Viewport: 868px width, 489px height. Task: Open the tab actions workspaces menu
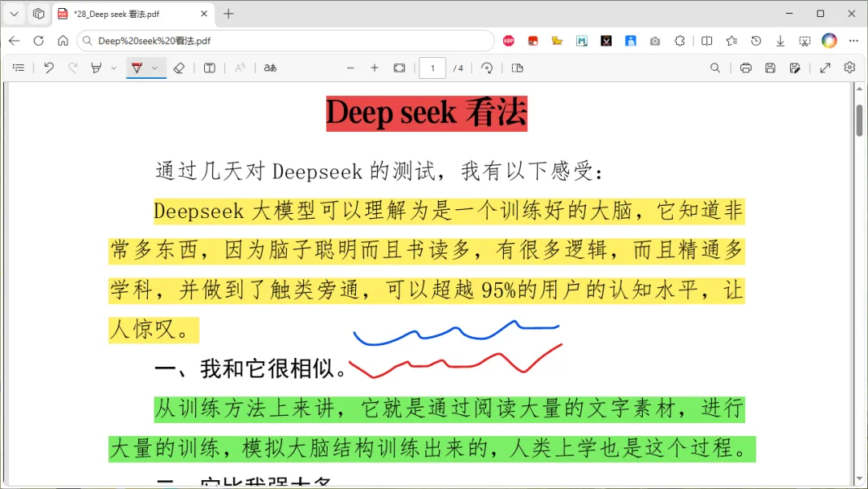tap(39, 14)
